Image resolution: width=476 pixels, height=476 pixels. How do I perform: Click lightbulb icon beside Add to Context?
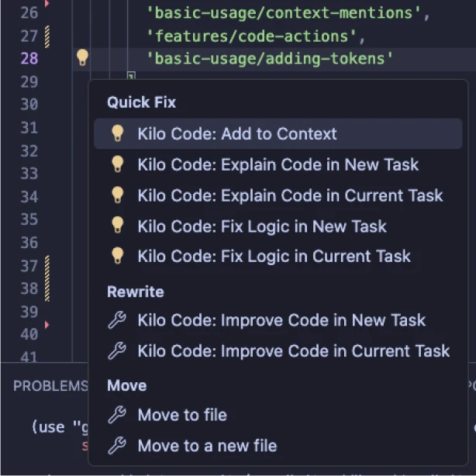click(118, 133)
